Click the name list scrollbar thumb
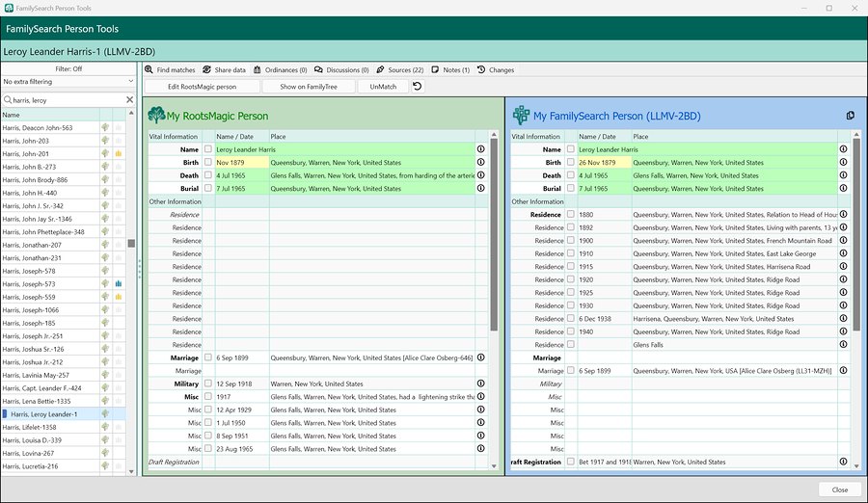The height and width of the screenshot is (503, 868). [x=131, y=244]
